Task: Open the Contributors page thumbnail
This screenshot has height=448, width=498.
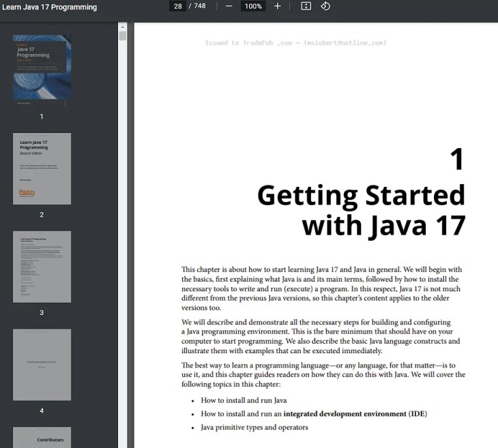Action: pyautogui.click(x=42, y=437)
